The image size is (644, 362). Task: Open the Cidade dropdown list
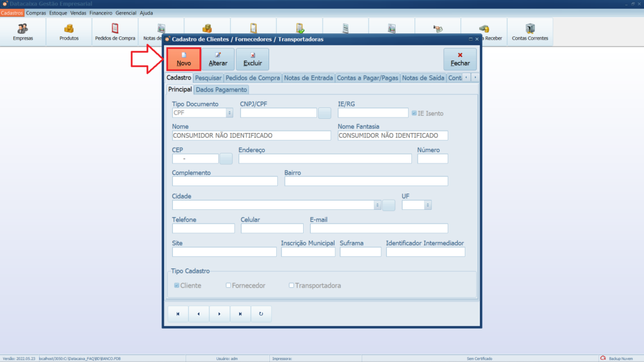(377, 205)
